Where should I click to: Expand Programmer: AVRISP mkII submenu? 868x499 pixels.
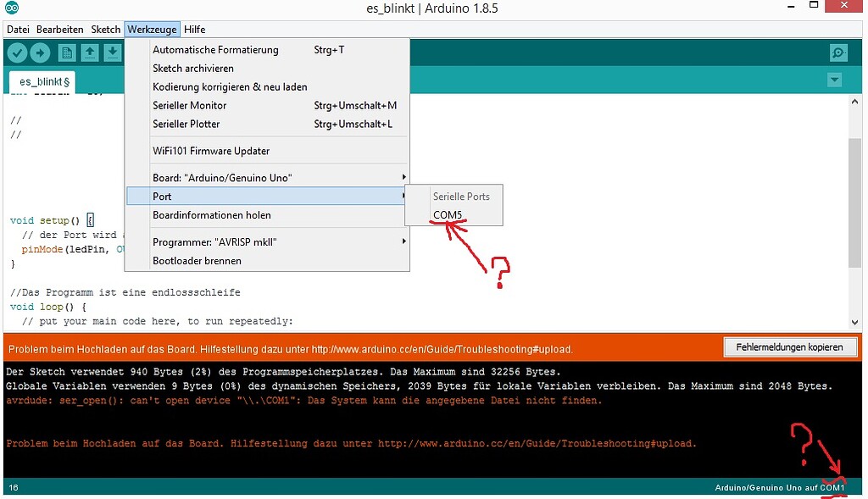[x=268, y=242]
